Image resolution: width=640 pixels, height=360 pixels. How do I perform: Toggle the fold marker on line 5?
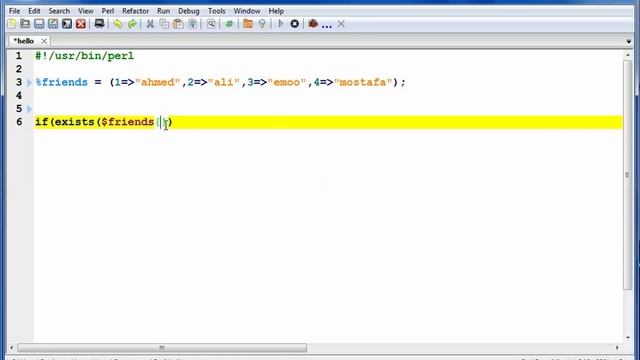tap(29, 109)
